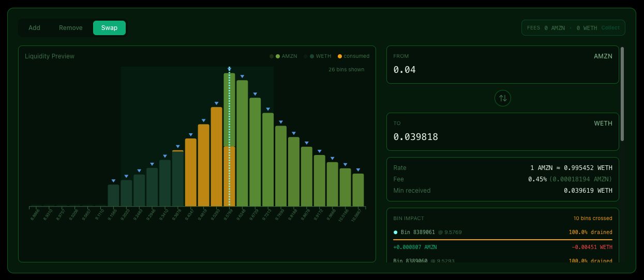Click the dark green bar at 9.3410
Screen dimensions: 644x280
coord(165,183)
